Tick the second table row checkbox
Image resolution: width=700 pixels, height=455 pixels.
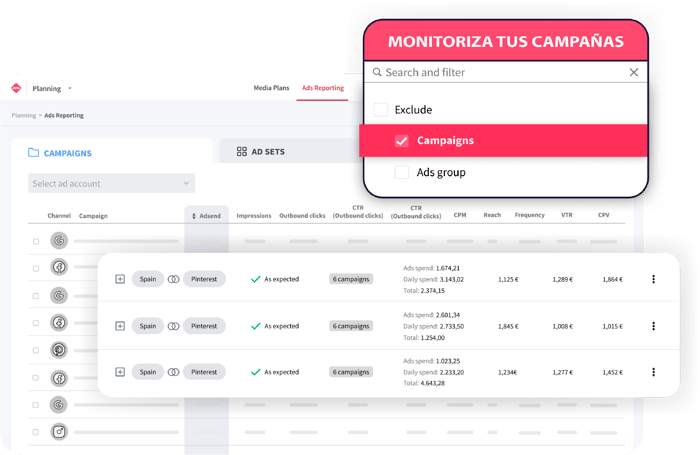[36, 268]
